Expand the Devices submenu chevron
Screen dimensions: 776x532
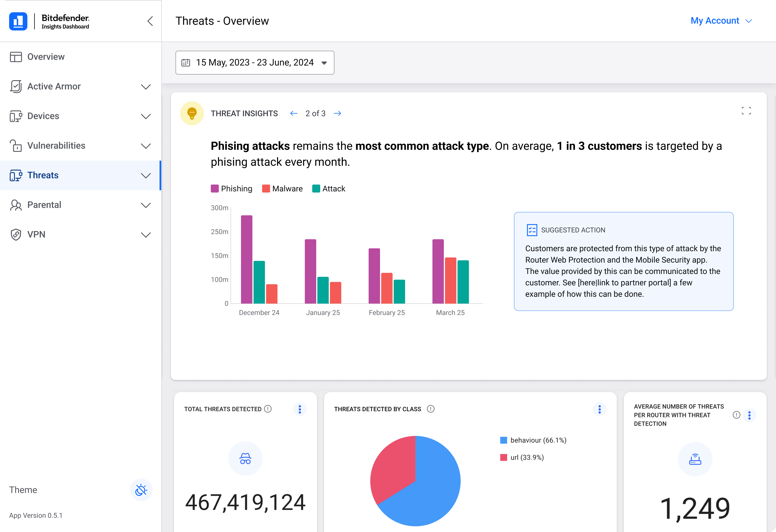[x=146, y=116]
